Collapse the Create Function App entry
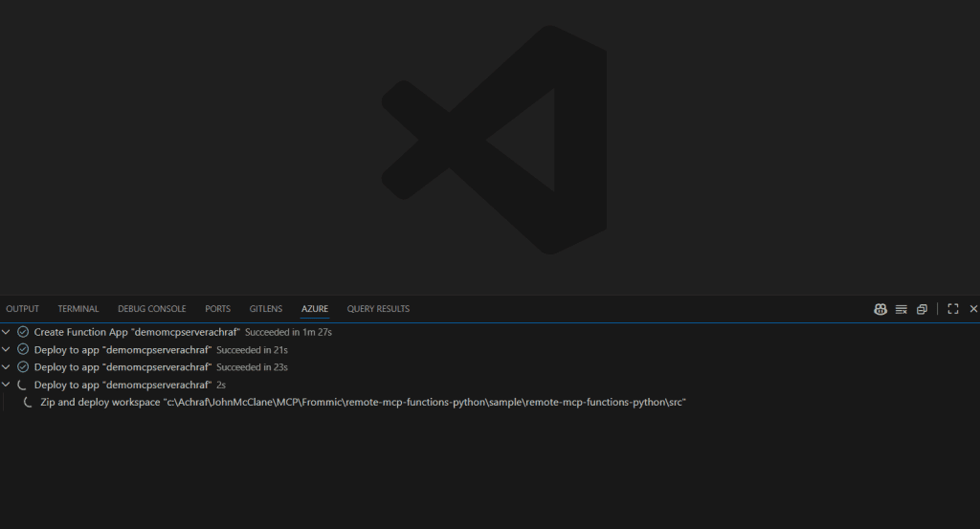Viewport: 980px width, 529px height. coord(8,332)
